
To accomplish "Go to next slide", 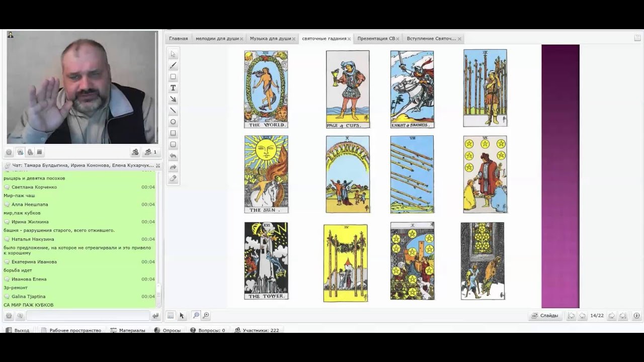I will tap(612, 316).
